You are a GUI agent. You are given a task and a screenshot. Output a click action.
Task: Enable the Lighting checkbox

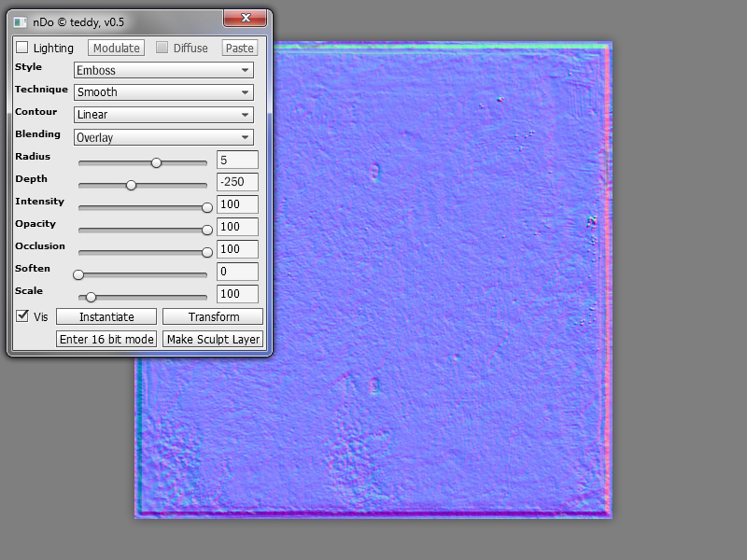(x=21, y=48)
